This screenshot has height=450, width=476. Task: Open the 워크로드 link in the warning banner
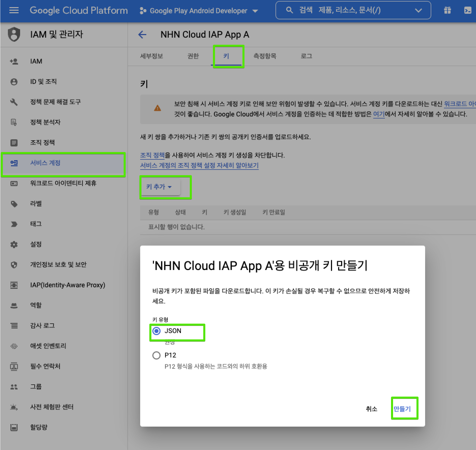click(x=460, y=104)
